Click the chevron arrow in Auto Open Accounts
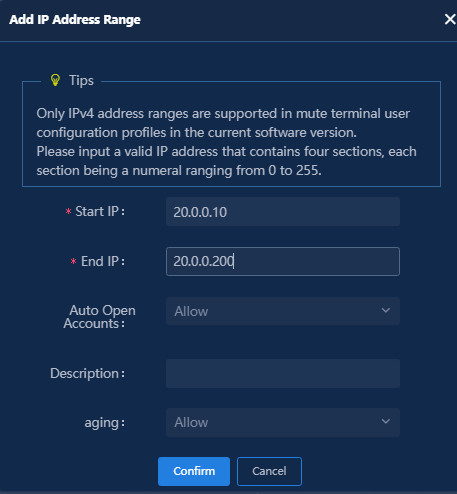Viewport: 457px width, 494px height. pos(386,310)
